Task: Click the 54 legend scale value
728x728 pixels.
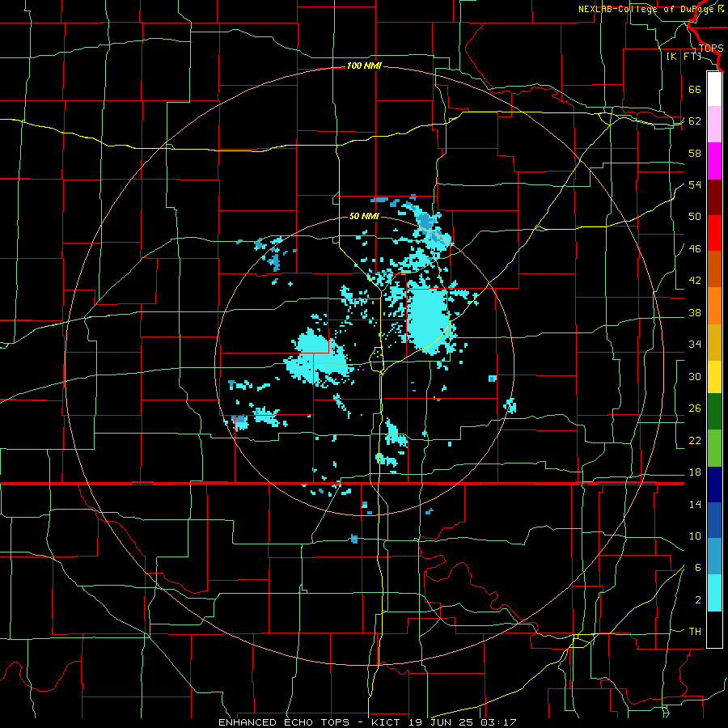Action: point(695,184)
